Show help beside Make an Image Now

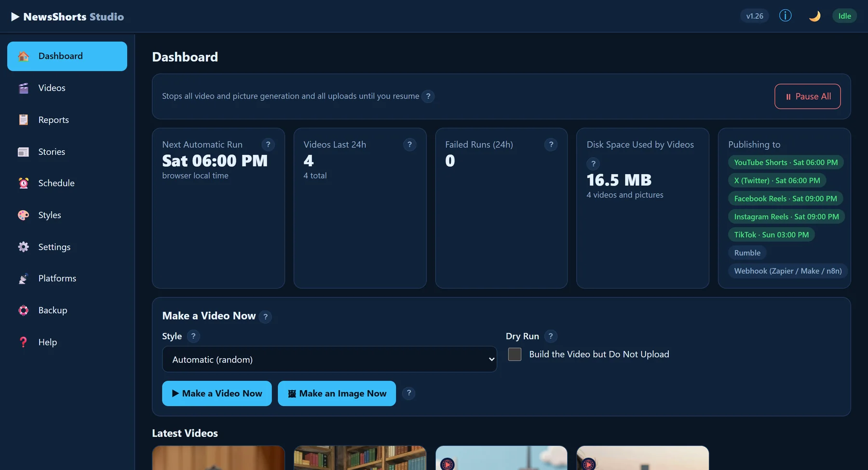[x=408, y=393]
